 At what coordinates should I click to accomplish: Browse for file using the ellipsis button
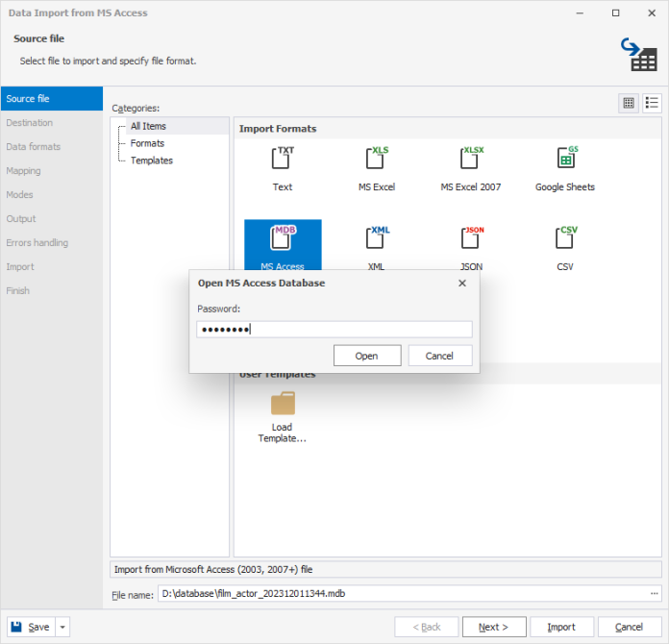click(x=655, y=593)
